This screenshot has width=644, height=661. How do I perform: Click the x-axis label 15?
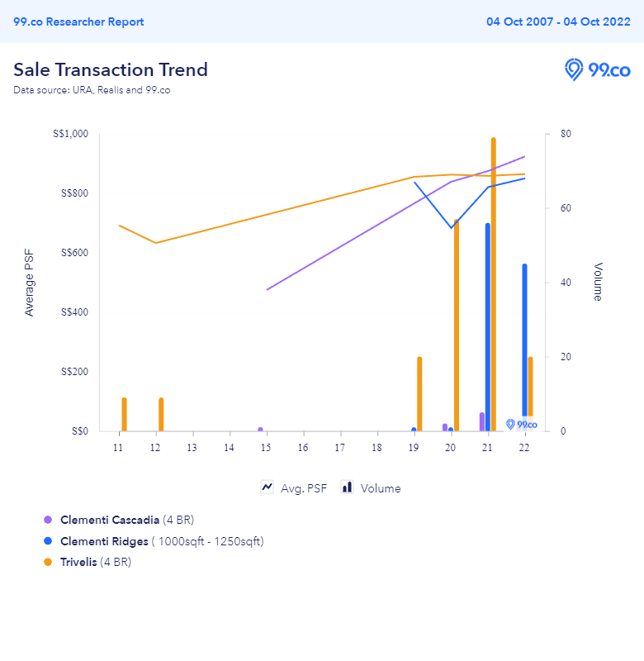pos(266,448)
